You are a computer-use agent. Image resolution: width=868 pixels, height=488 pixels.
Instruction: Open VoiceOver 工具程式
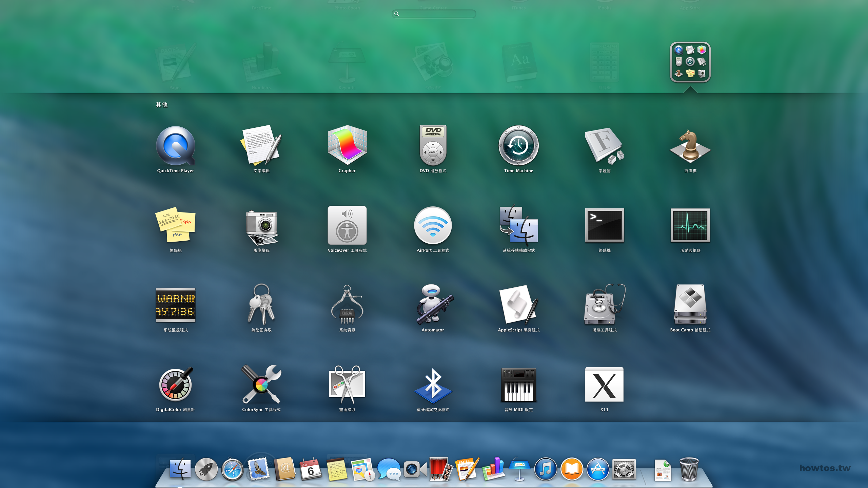point(347,225)
